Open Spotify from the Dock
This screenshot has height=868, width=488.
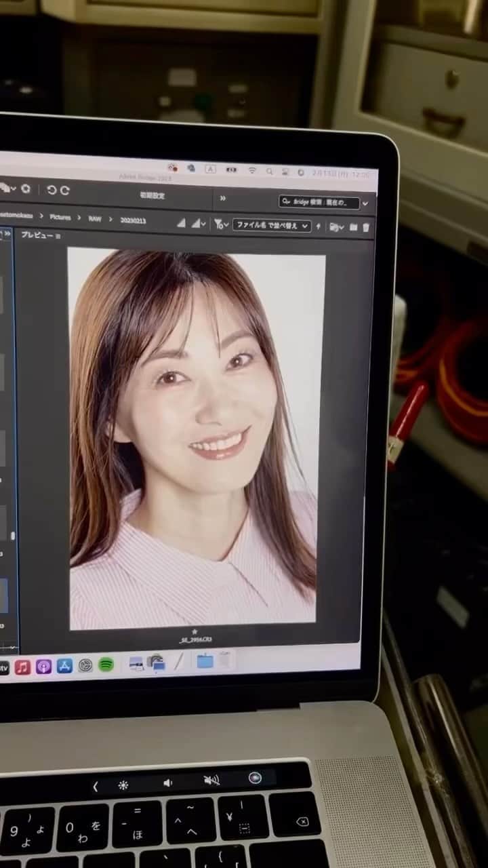106,665
